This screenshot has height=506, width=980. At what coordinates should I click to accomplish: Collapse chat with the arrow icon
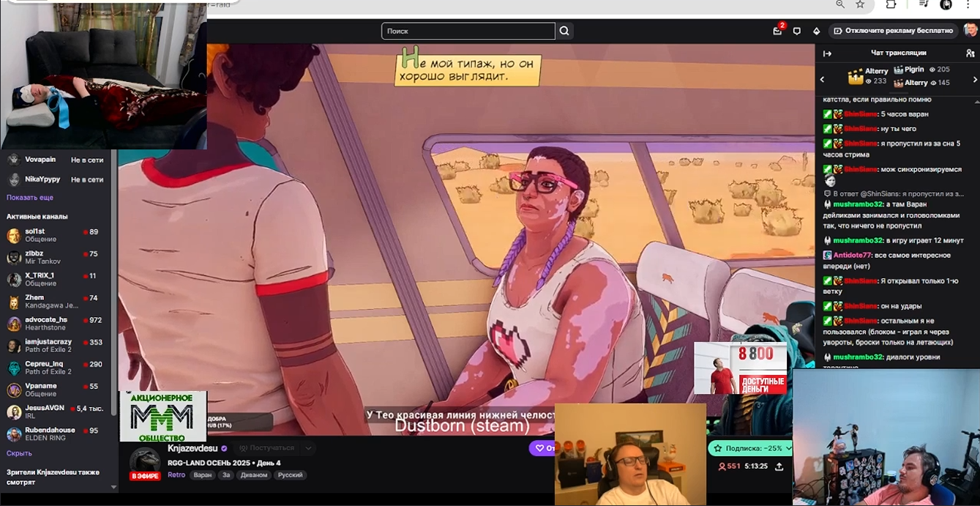(827, 53)
